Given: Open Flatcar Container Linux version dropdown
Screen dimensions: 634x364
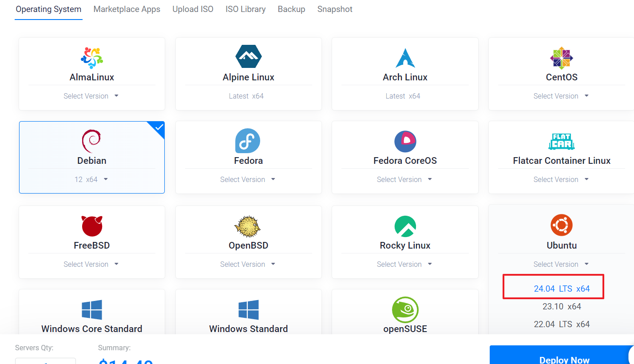Looking at the screenshot, I should click(562, 179).
